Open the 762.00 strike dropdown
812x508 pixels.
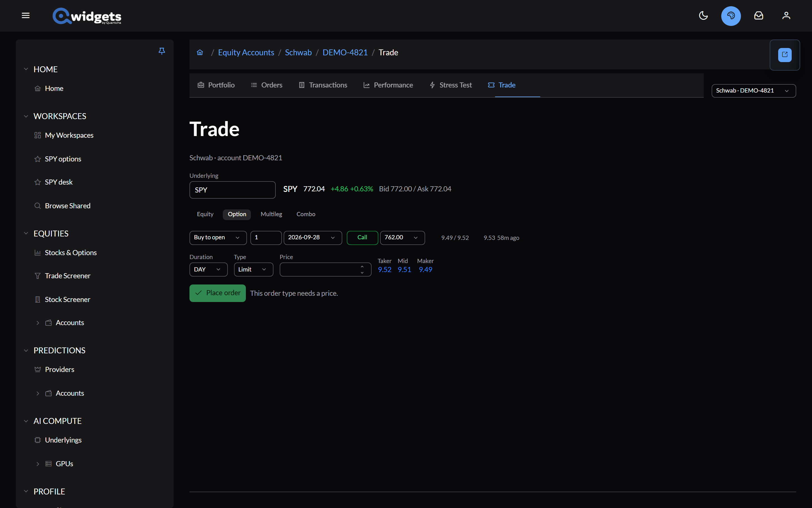tap(402, 238)
